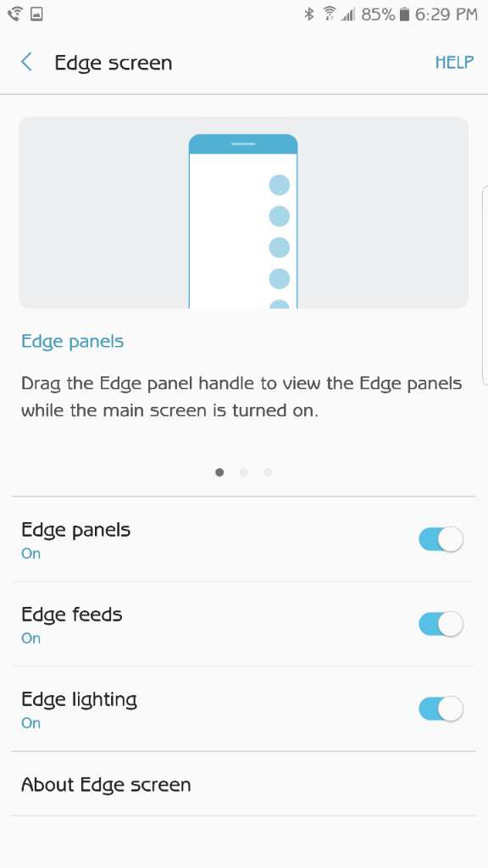Select the second page indicator dot
Screen dimensions: 488x868
tap(243, 472)
